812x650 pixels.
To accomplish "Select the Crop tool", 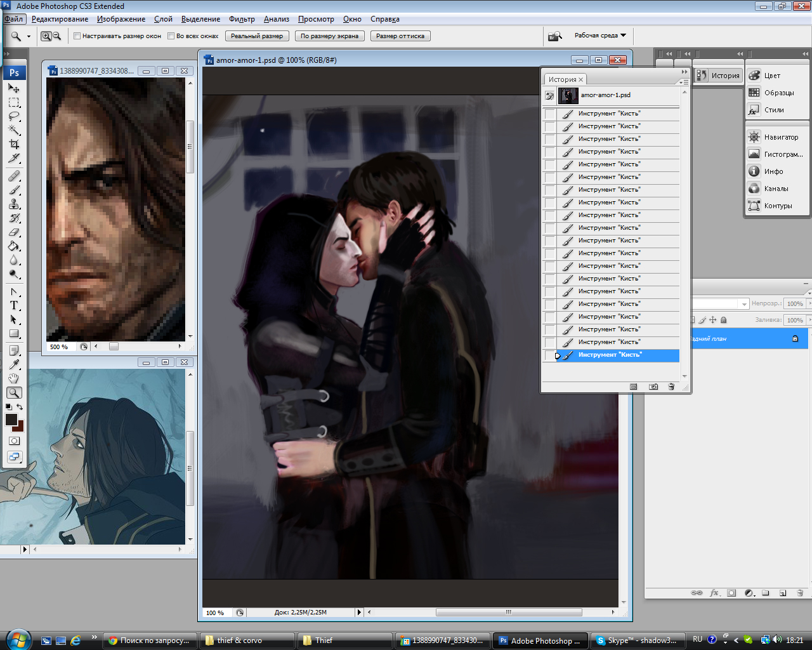I will pyautogui.click(x=14, y=144).
